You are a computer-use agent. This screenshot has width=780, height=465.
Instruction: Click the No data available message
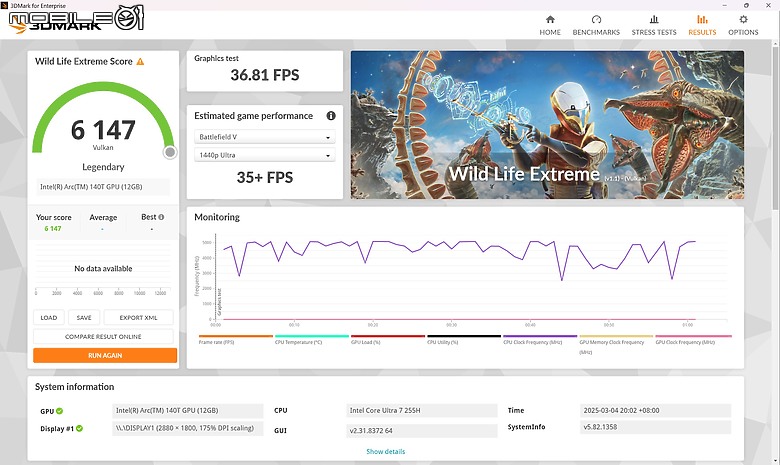click(x=103, y=269)
